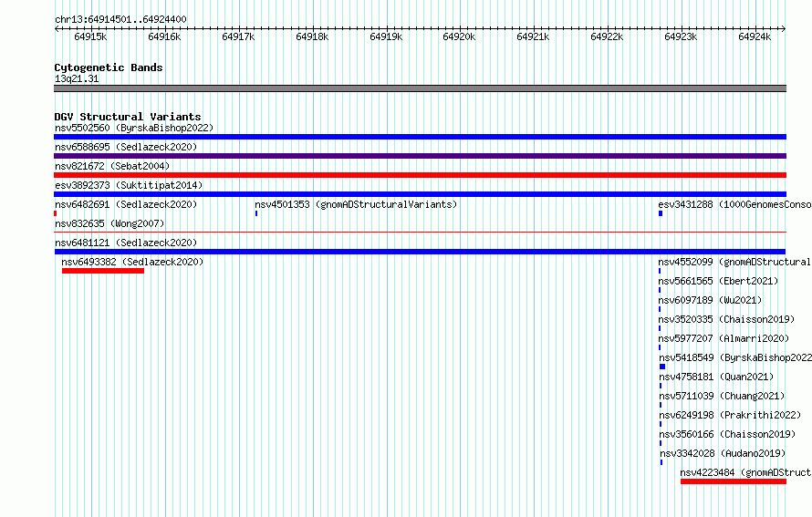This screenshot has height=517, width=812.
Task: Click the nsv4501353 (gnomADStructuralVariants) label
Action: pyautogui.click(x=356, y=204)
